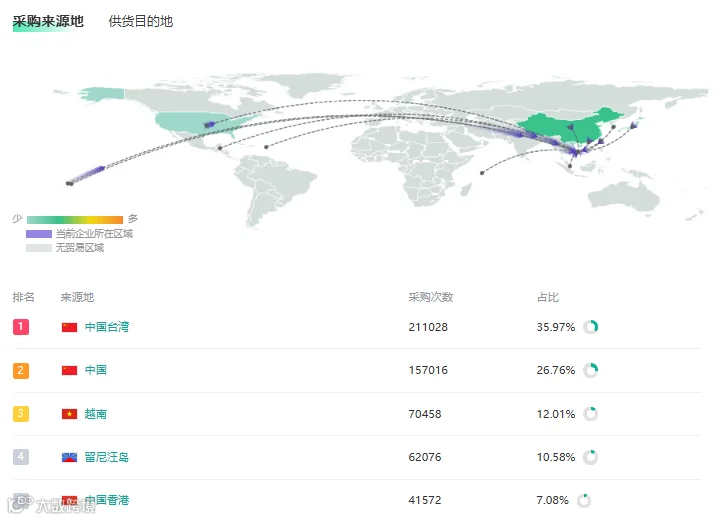Open the 越南 source link
This screenshot has width=723, height=520.
[96, 414]
